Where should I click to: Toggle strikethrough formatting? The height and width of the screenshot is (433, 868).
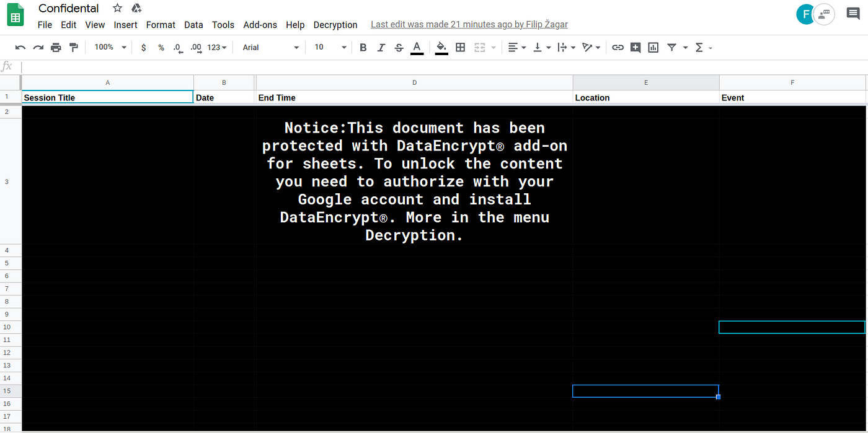[399, 47]
